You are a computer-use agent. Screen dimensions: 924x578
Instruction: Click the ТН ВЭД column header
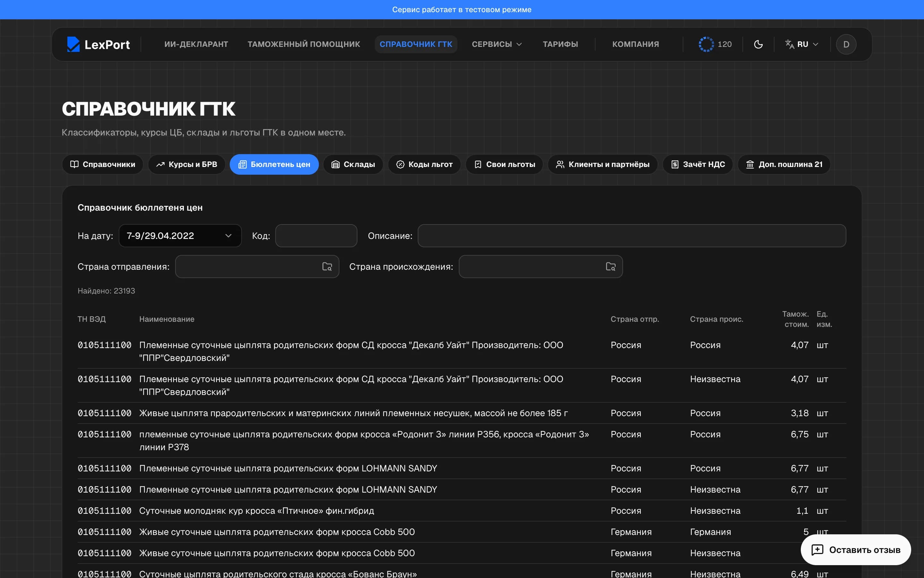point(92,319)
